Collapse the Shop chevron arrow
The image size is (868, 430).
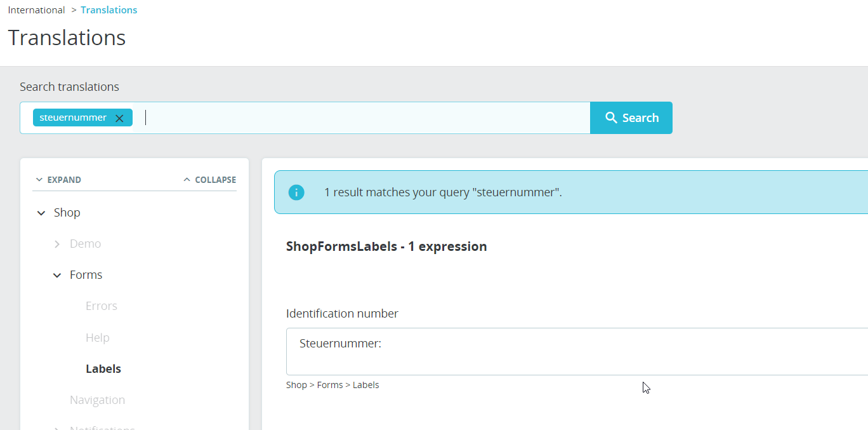click(x=41, y=213)
